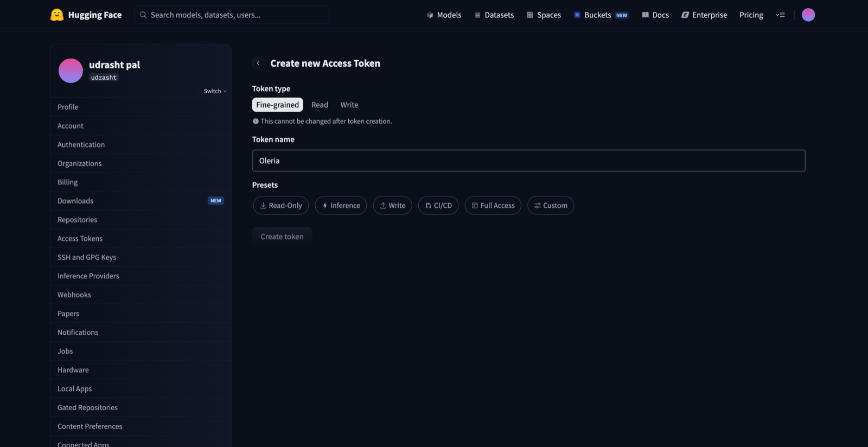
Task: Click the Models cube icon
Action: [x=430, y=15]
